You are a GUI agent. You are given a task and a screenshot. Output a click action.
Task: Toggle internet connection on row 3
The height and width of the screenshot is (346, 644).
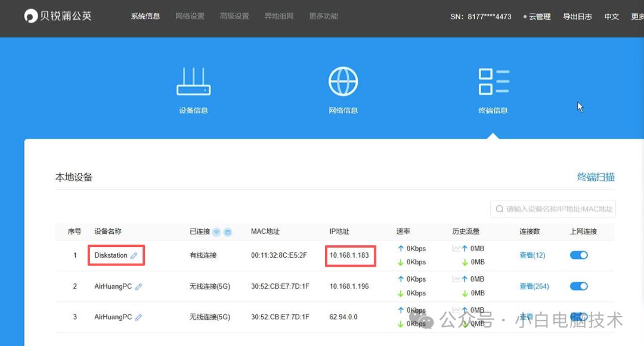[578, 317]
